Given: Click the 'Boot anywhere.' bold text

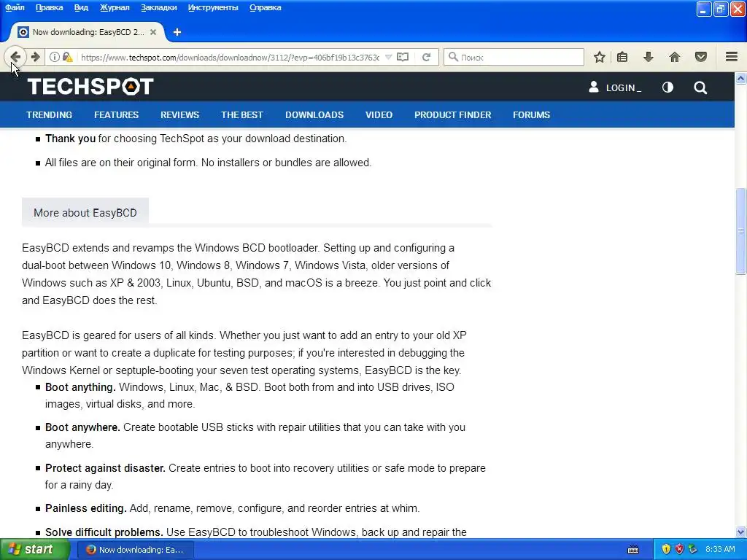Looking at the screenshot, I should point(82,427).
